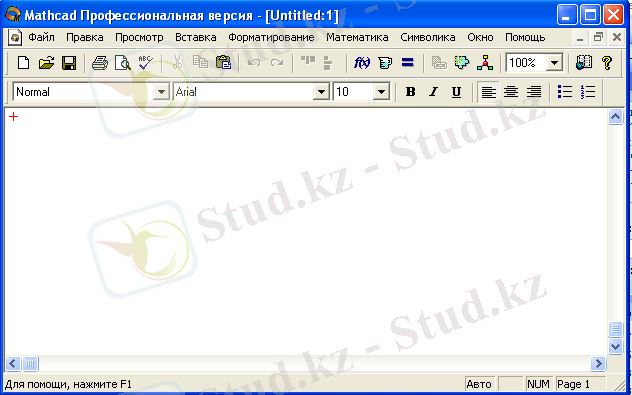Print the worksheet with the printer icon
The height and width of the screenshot is (395, 632).
[100, 63]
